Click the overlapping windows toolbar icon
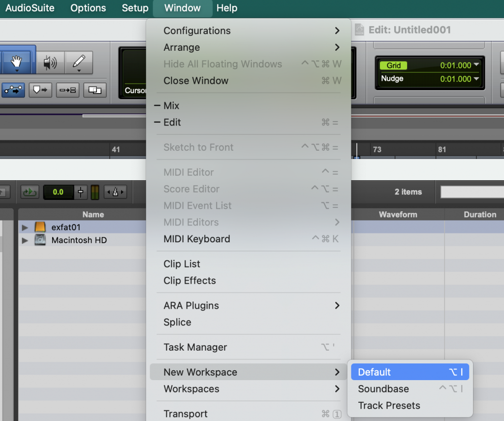This screenshot has width=504, height=421. point(94,90)
